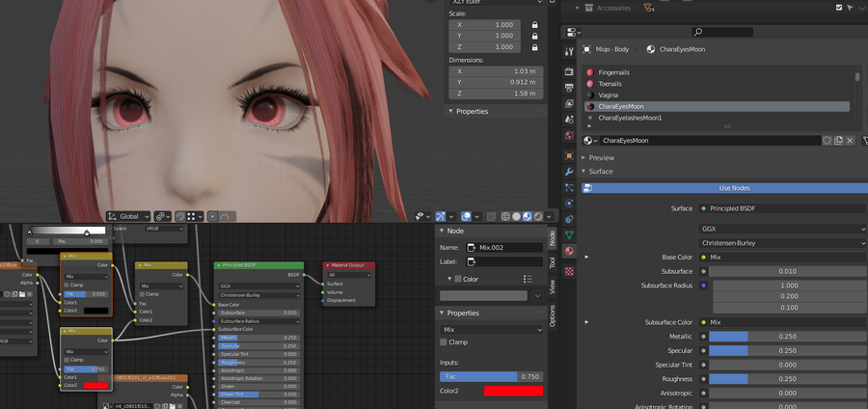Open the Node sidebar tab
The height and width of the screenshot is (409, 868).
coord(552,238)
